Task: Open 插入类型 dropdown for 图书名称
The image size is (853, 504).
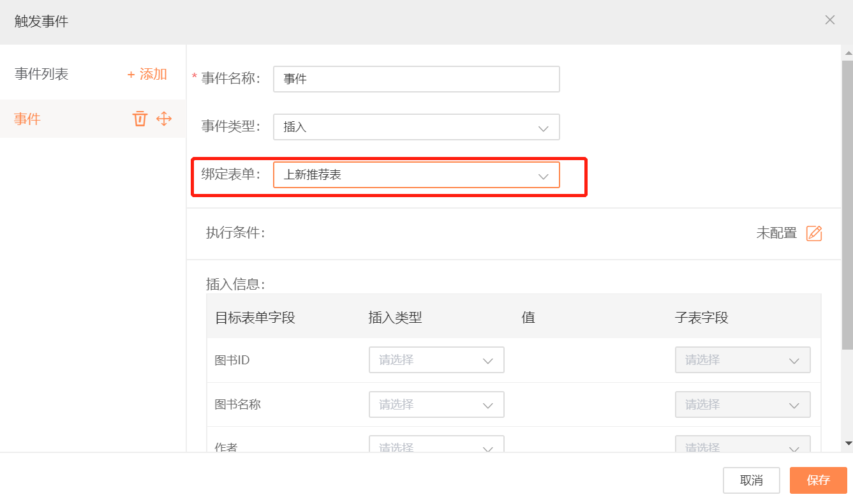Action: 436,405
